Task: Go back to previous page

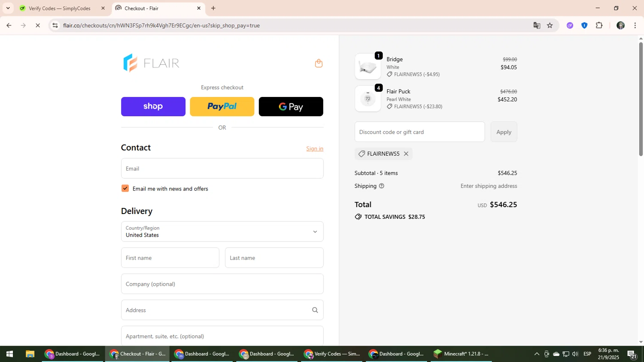Action: tap(9, 25)
